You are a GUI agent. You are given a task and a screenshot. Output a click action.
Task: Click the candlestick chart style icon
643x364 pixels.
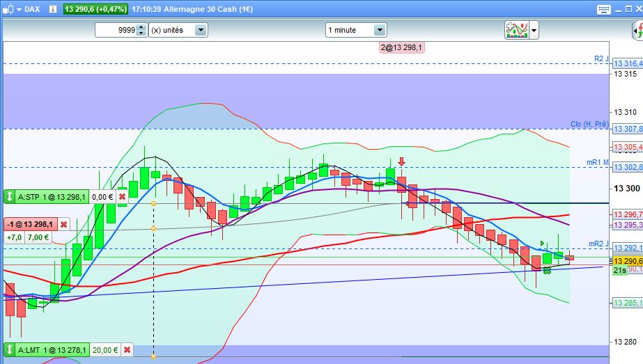click(x=8, y=9)
